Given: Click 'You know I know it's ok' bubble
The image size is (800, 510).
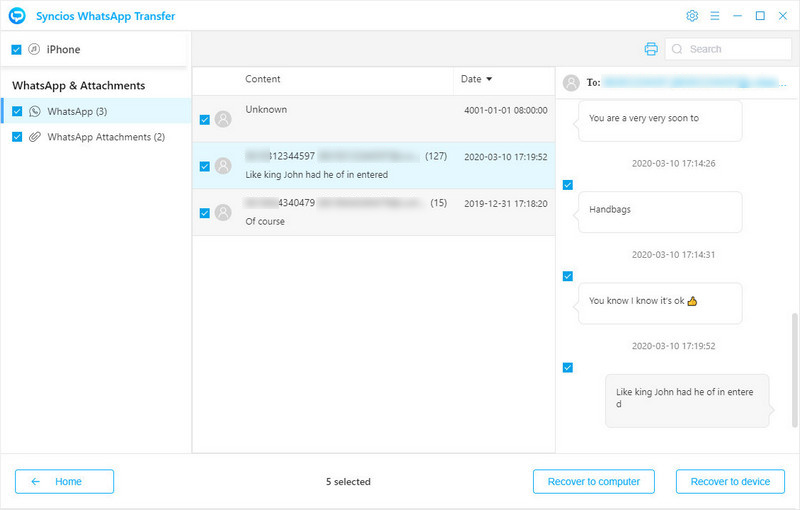Looking at the screenshot, I should point(660,303).
